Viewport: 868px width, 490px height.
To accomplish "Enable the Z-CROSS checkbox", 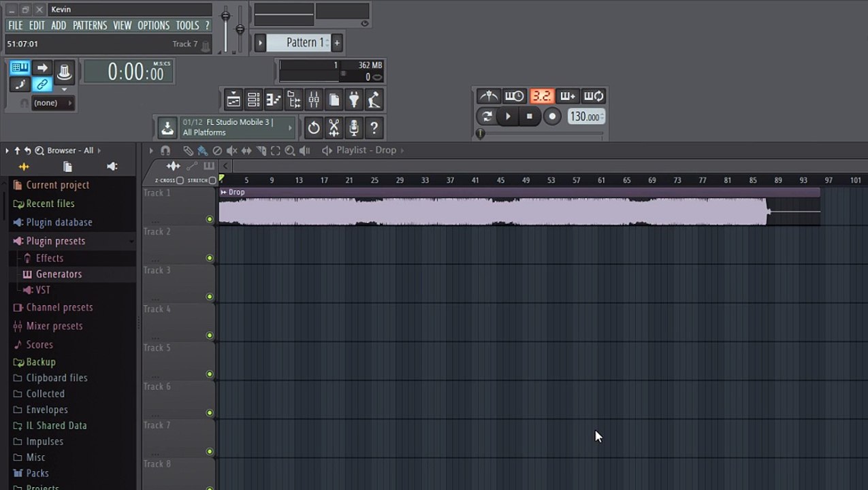I will click(x=180, y=180).
